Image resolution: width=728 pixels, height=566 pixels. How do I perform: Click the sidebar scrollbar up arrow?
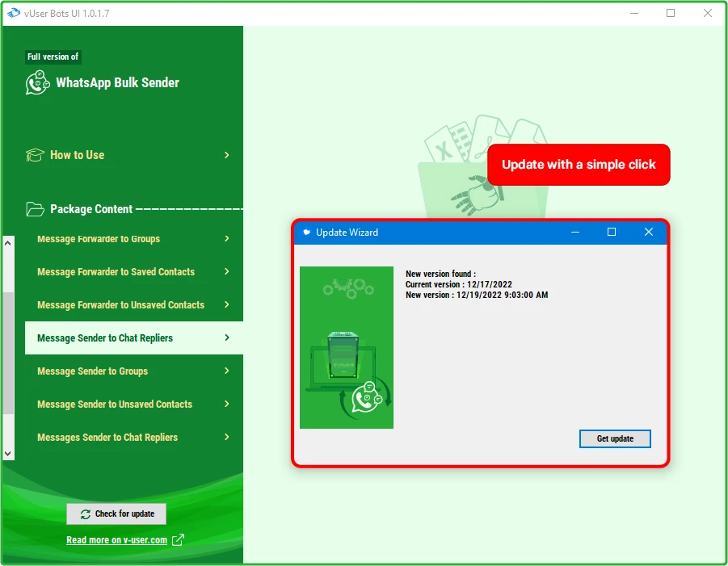click(8, 243)
